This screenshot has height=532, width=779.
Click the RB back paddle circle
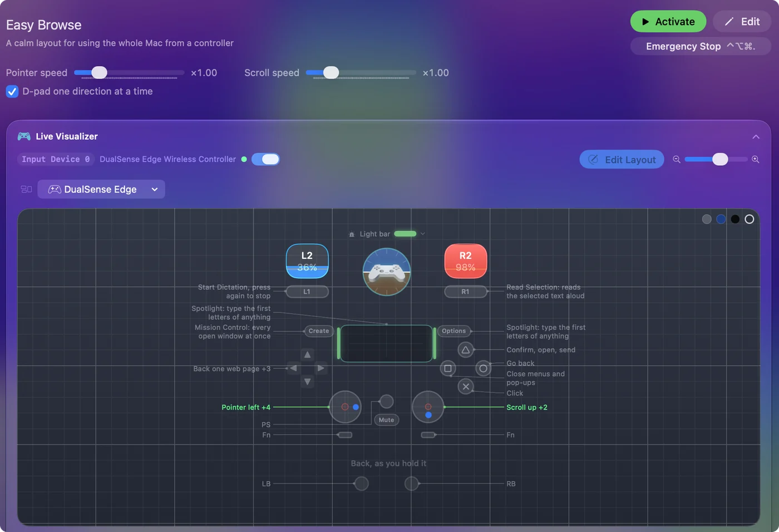(x=412, y=484)
